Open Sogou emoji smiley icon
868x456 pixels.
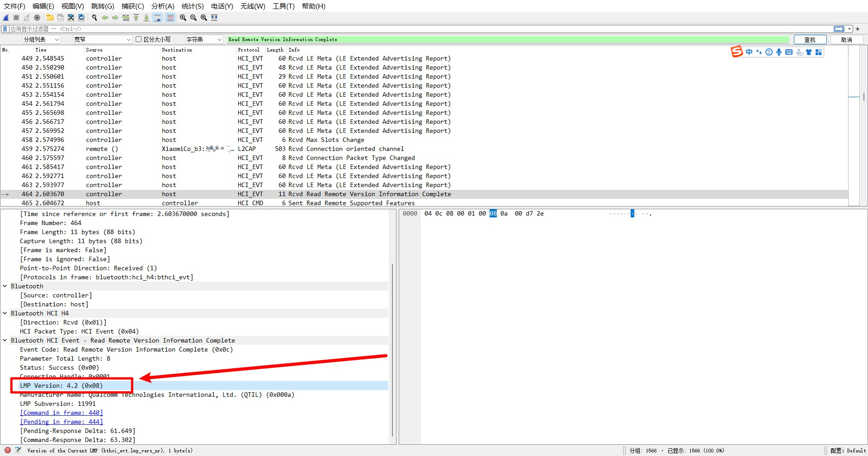click(769, 52)
